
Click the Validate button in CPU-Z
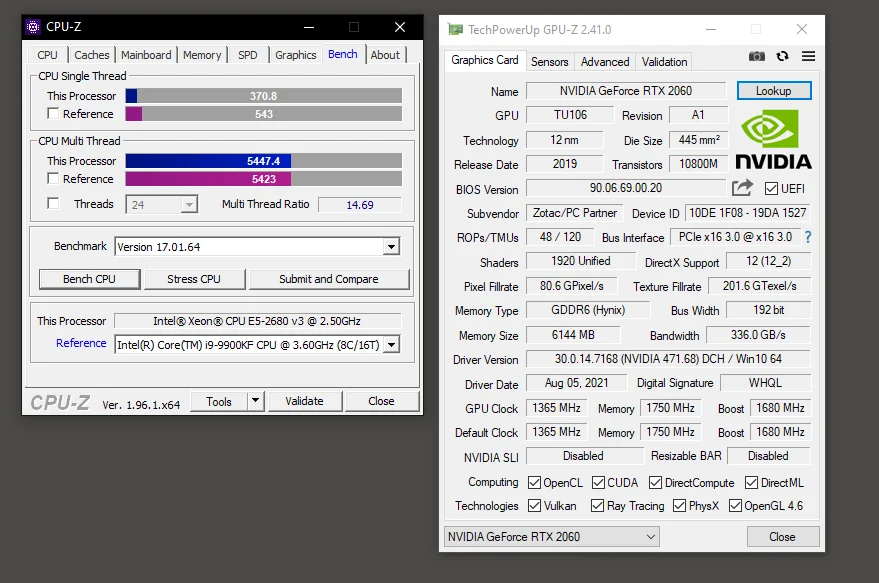[x=304, y=401]
